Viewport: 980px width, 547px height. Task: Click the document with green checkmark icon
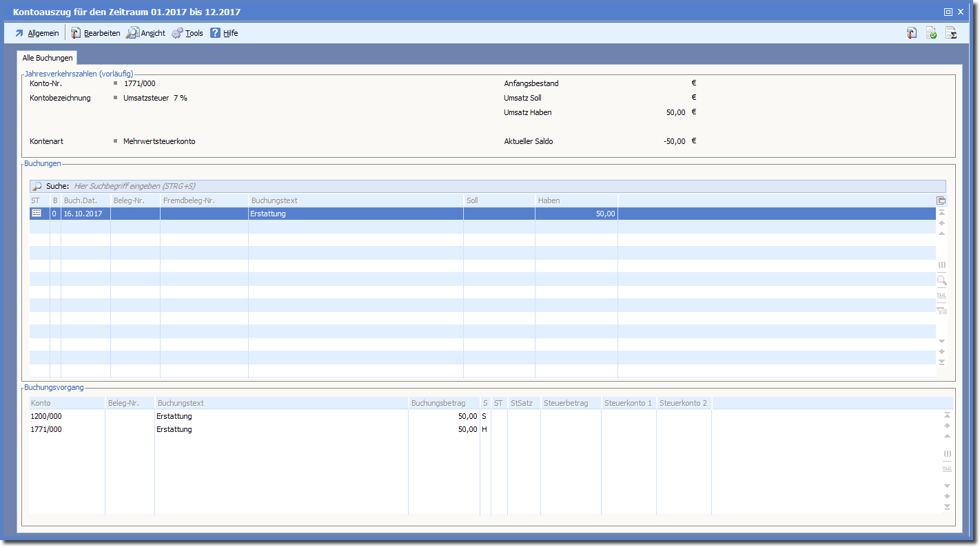[x=931, y=33]
